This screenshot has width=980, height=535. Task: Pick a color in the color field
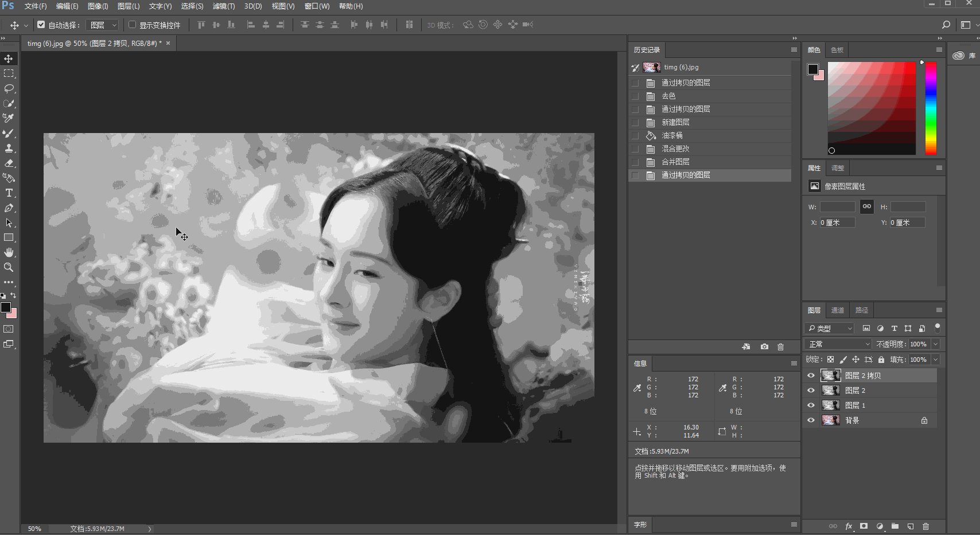point(872,108)
